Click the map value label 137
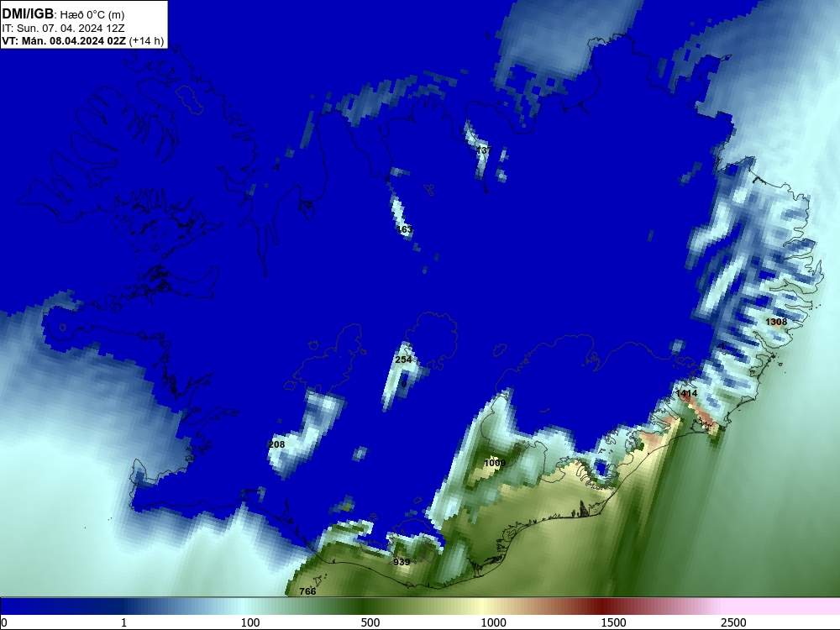The width and height of the screenshot is (840, 630). click(x=483, y=150)
